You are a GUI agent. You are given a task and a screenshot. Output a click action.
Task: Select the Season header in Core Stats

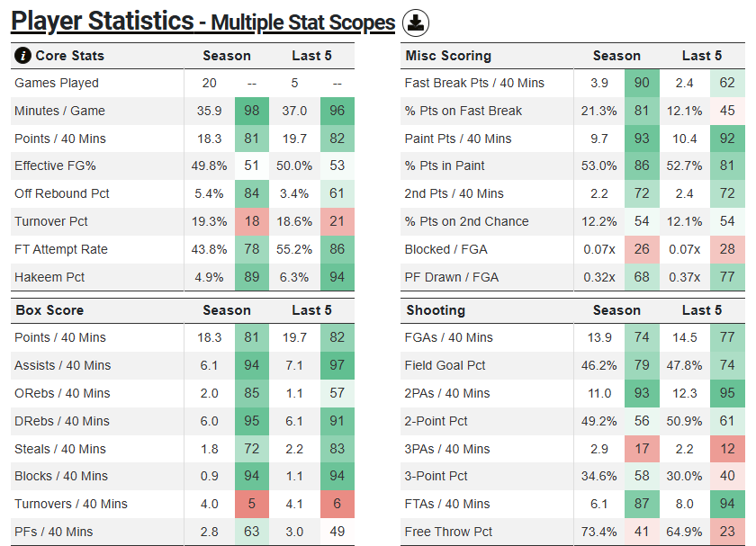coord(227,56)
